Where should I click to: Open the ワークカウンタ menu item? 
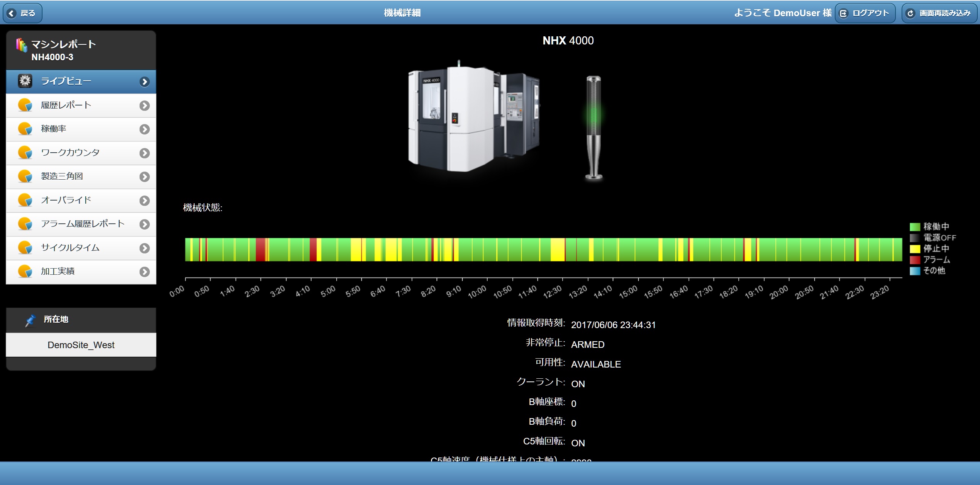tap(81, 153)
